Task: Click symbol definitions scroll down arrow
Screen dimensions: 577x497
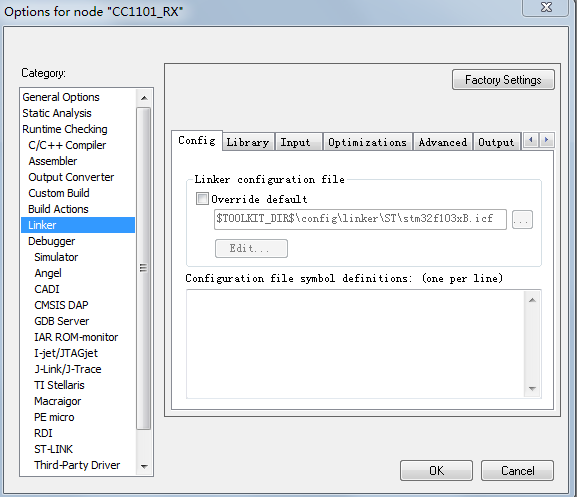Action: pos(532,388)
